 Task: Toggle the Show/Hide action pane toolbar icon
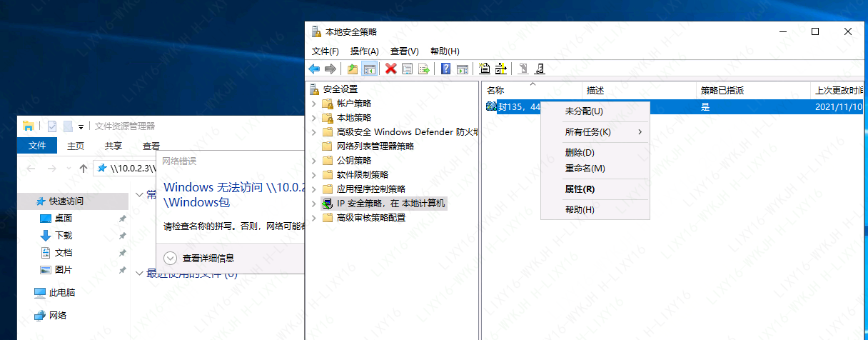462,69
